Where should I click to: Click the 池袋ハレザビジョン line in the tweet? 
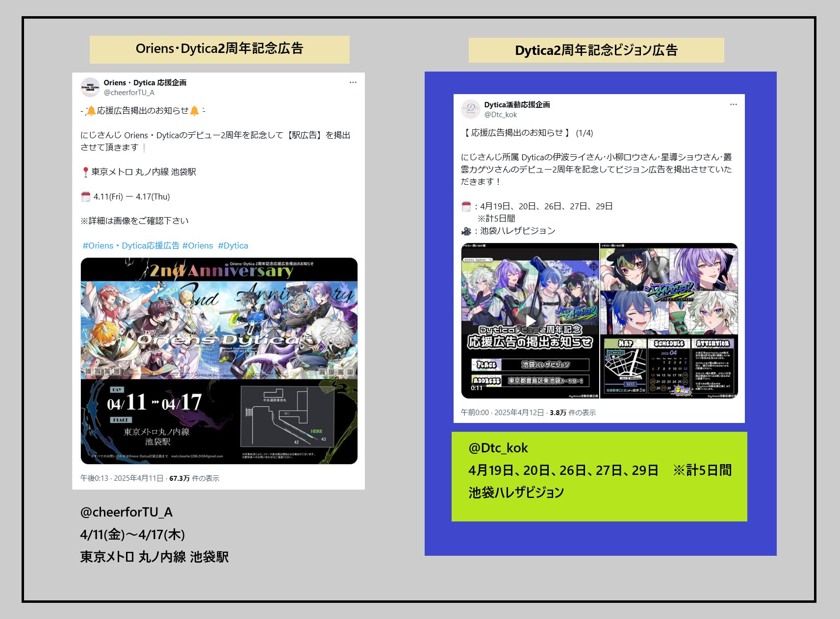pos(508,231)
